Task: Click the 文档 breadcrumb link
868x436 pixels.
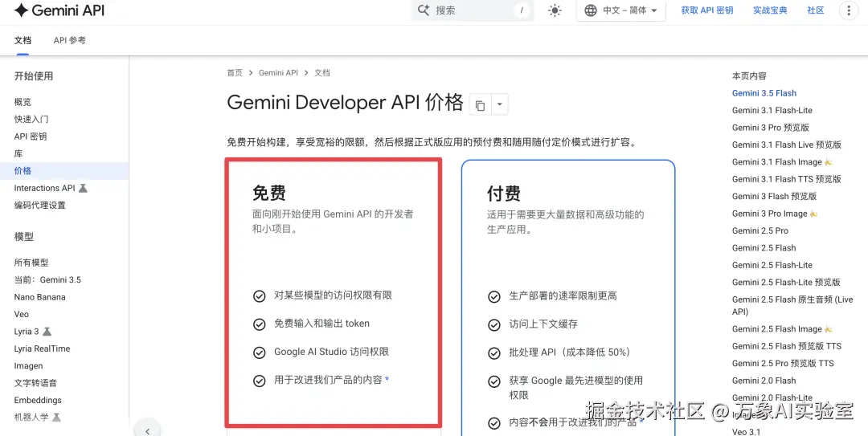Action: pyautogui.click(x=322, y=73)
